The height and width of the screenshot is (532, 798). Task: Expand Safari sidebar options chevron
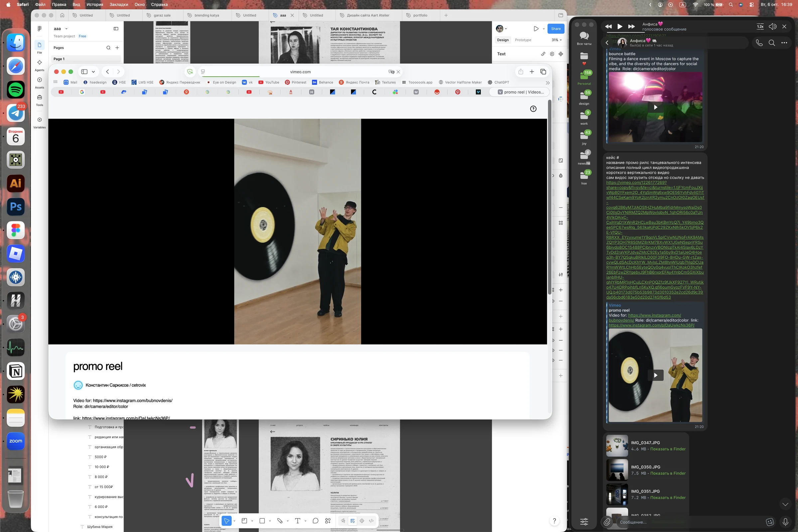(93, 71)
